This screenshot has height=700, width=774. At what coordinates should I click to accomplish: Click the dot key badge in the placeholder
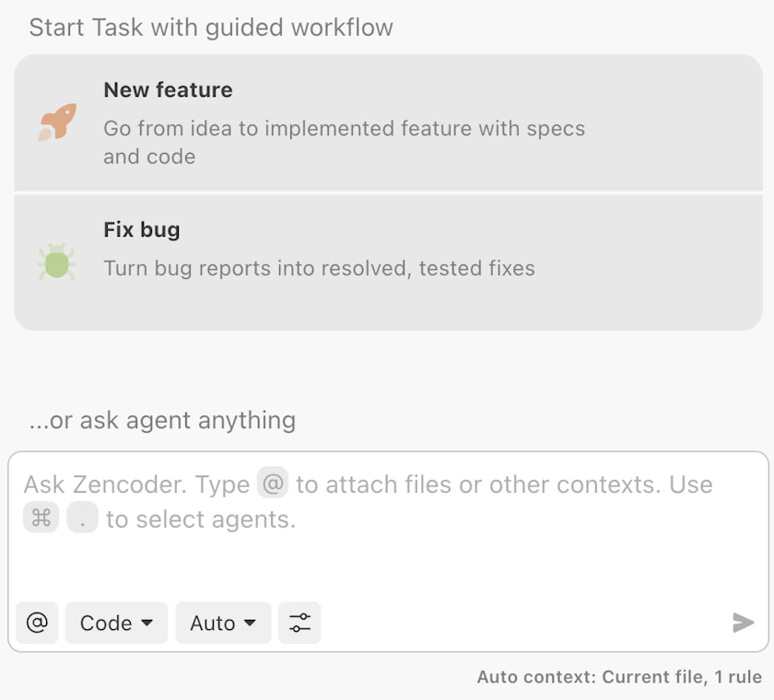coord(82,518)
